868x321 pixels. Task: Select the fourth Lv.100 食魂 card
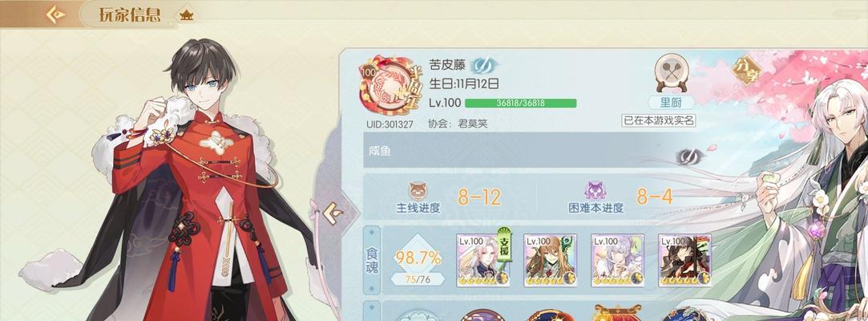(684, 260)
